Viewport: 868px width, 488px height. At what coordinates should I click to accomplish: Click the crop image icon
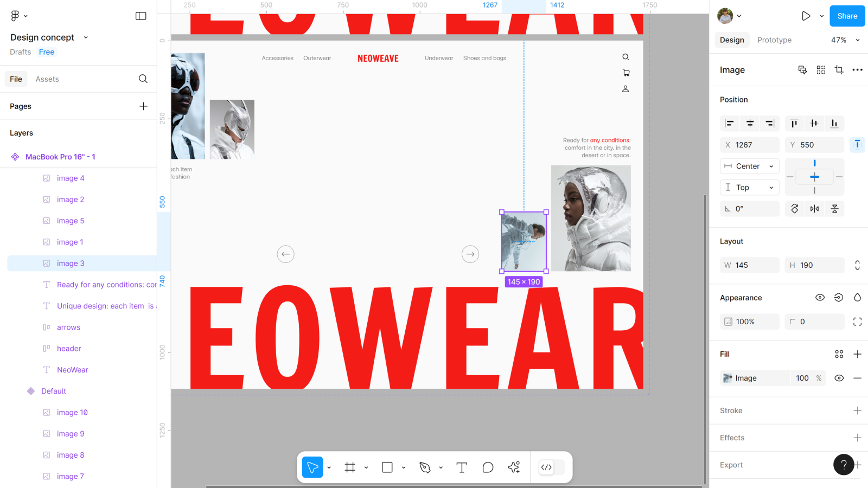tap(839, 70)
